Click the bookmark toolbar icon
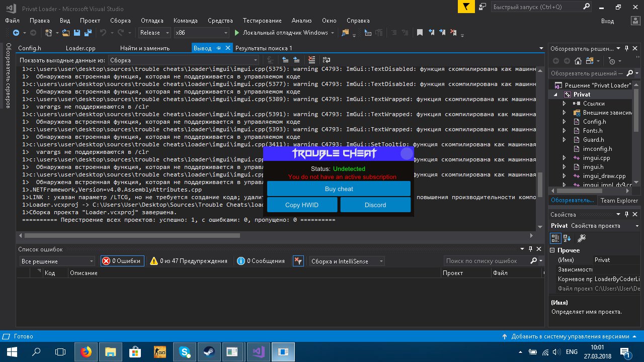The image size is (644, 362). 420,33
